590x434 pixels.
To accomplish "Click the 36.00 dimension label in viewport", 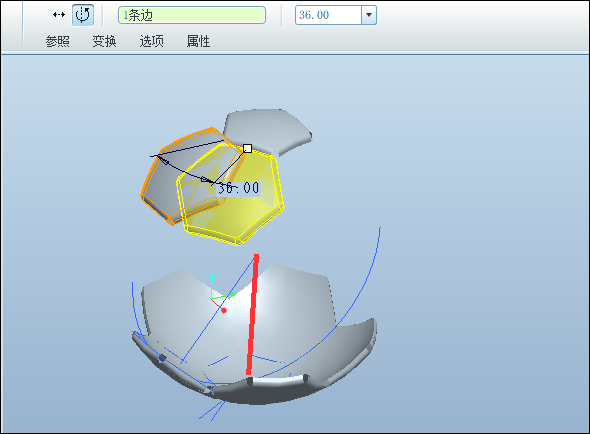I will click(239, 188).
